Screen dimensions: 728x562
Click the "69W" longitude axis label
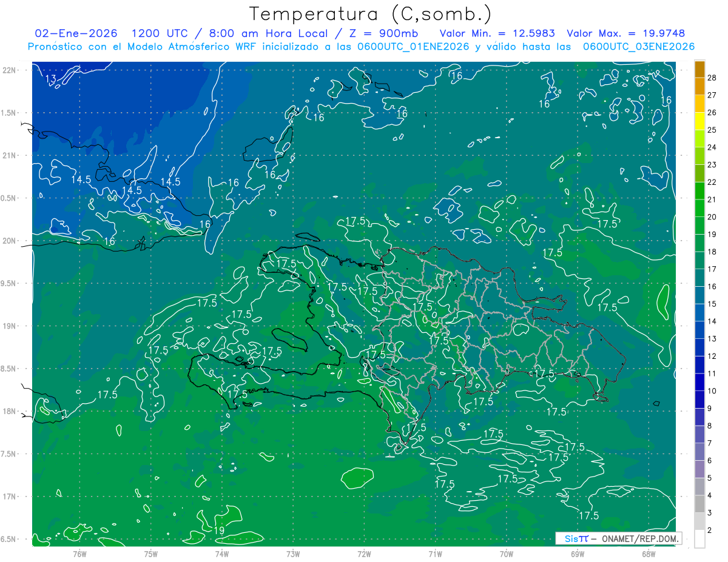pos(578,554)
